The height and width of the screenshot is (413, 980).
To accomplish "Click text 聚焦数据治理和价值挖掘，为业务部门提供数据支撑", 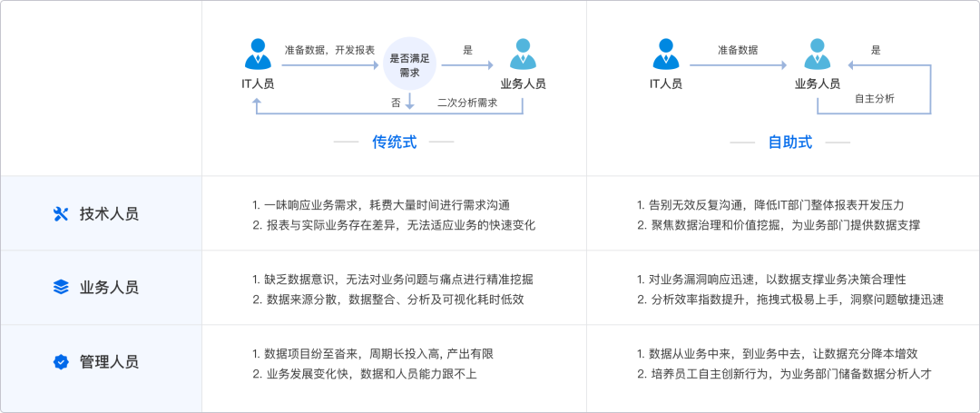I will (785, 225).
